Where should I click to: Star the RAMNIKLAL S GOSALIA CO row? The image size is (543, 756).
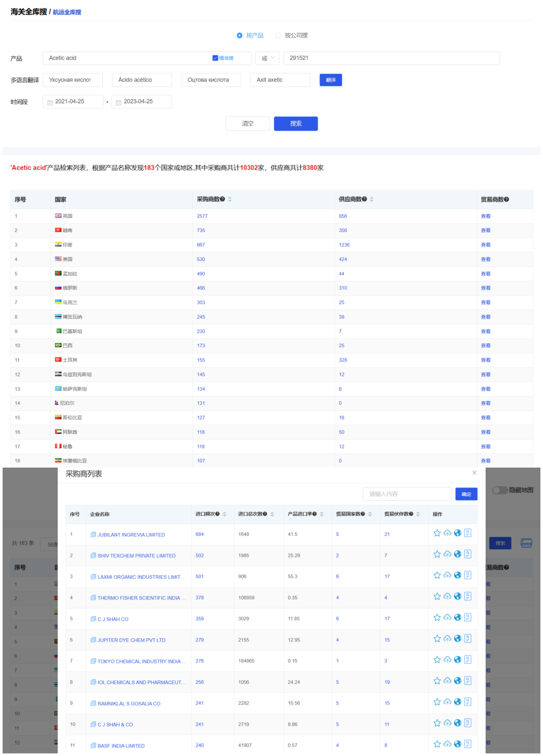[437, 702]
